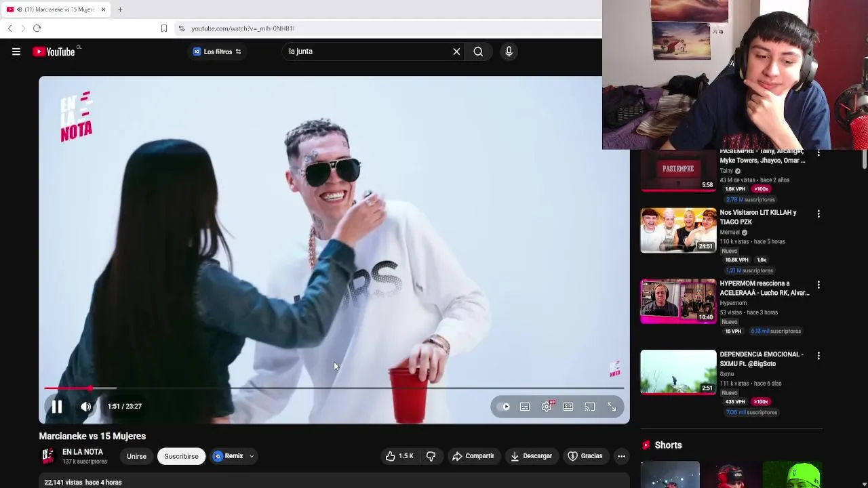Open the green-hooded Shorts thumbnail
The height and width of the screenshot is (488, 868).
pos(792,474)
